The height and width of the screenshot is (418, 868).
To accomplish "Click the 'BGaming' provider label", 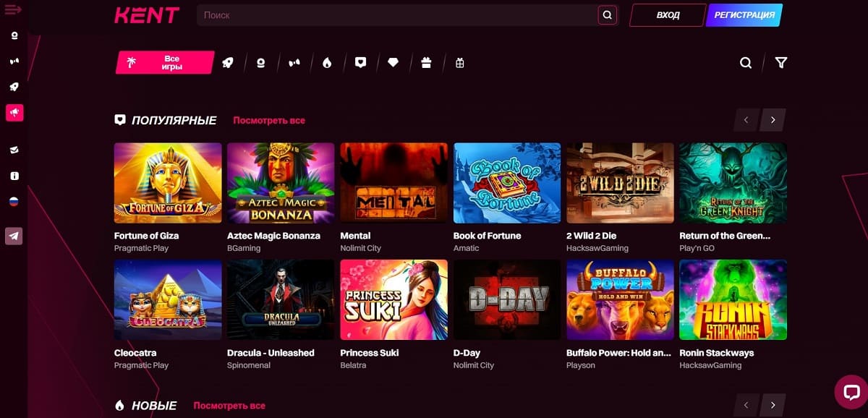I will 244,248.
